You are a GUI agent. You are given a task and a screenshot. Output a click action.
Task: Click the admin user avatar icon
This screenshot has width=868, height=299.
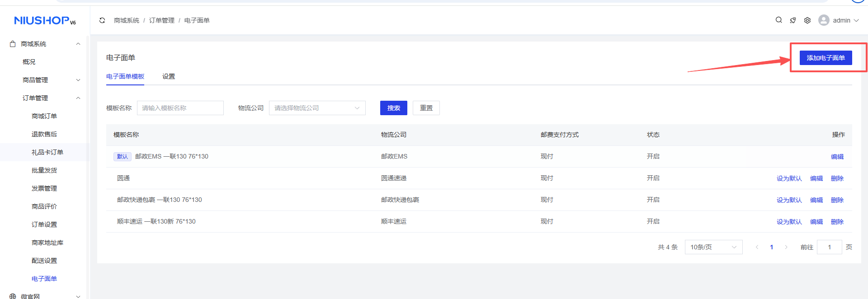click(824, 20)
